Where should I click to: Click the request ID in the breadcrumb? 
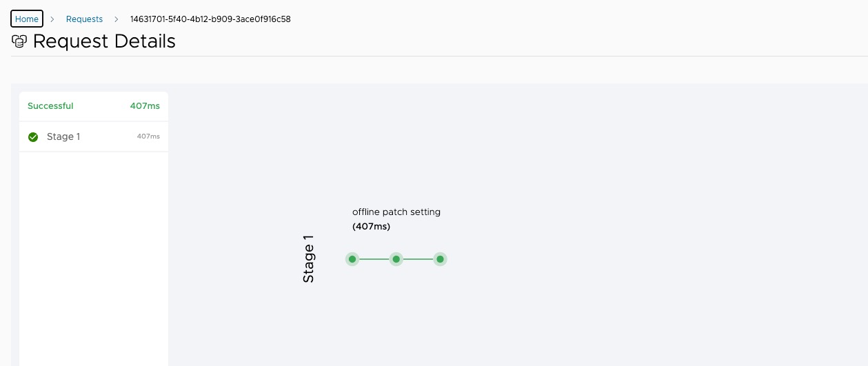tap(210, 19)
